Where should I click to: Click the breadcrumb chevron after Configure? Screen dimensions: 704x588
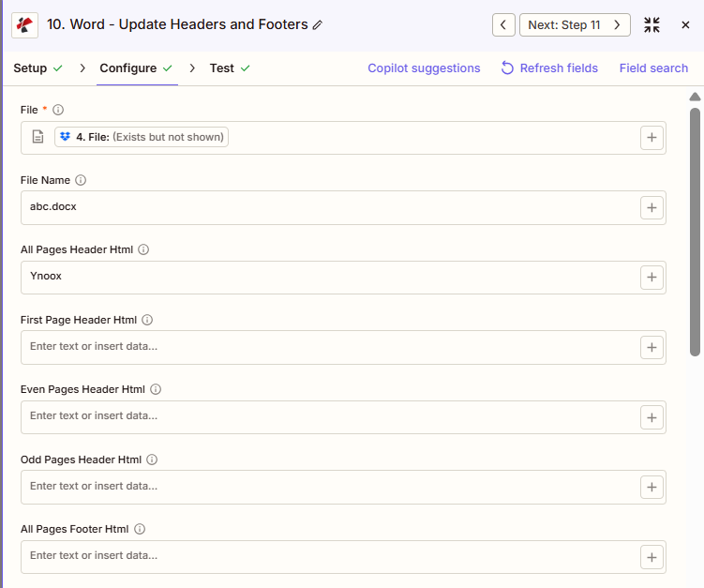pos(192,68)
